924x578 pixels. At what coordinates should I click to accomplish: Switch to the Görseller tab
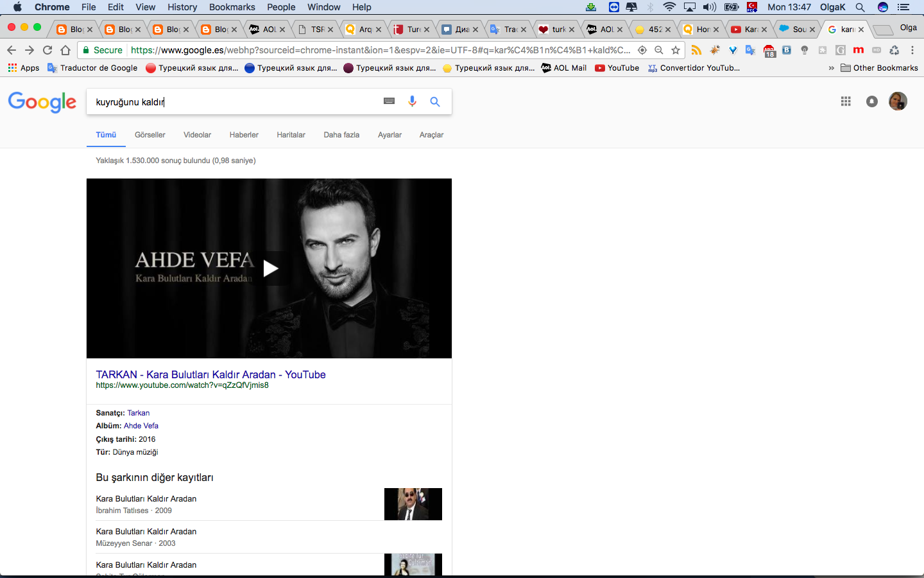150,135
